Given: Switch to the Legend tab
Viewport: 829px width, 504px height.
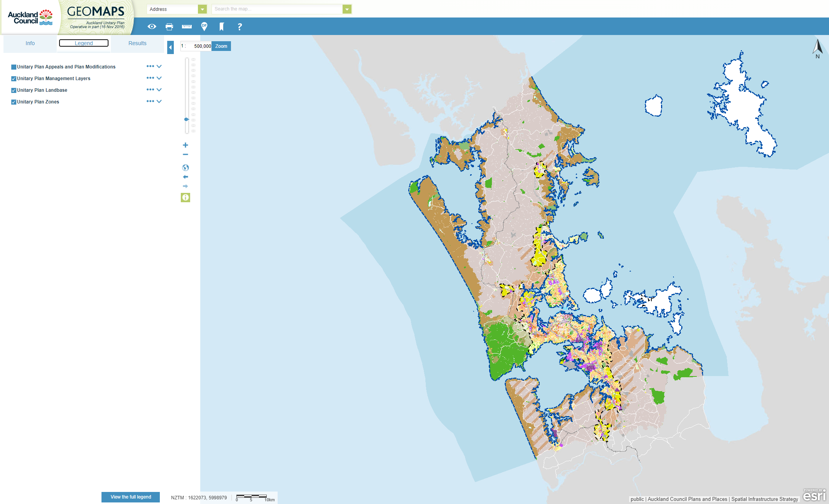Looking at the screenshot, I should point(84,43).
